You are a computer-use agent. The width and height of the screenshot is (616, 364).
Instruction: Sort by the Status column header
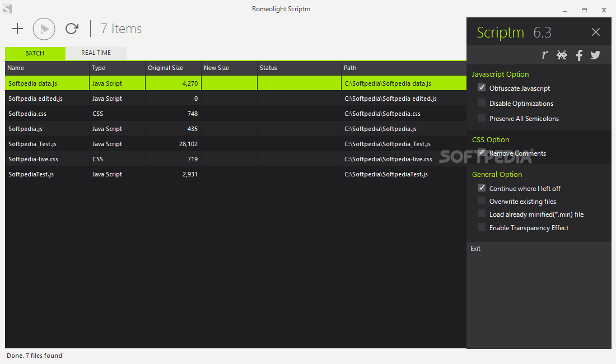tap(300, 68)
